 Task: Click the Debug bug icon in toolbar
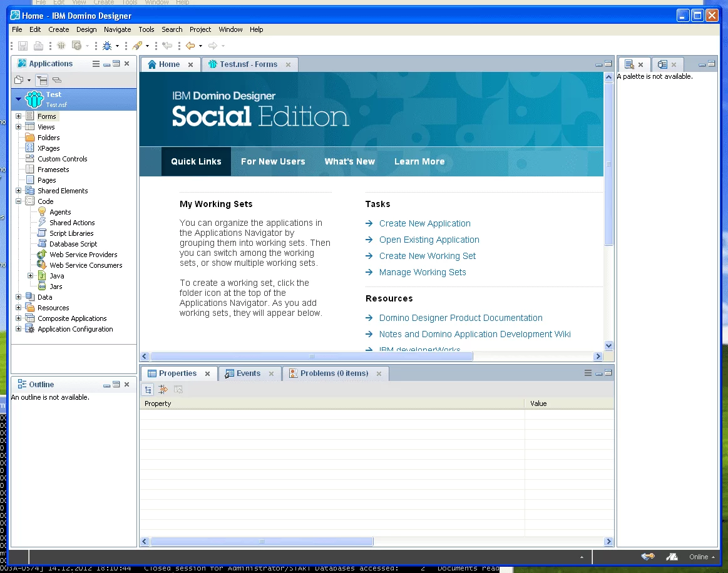coord(107,46)
